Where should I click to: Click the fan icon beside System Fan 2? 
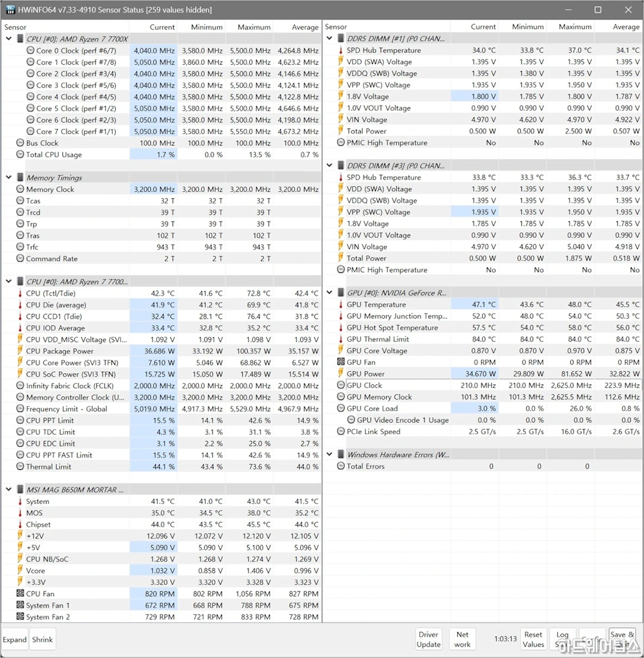point(20,617)
